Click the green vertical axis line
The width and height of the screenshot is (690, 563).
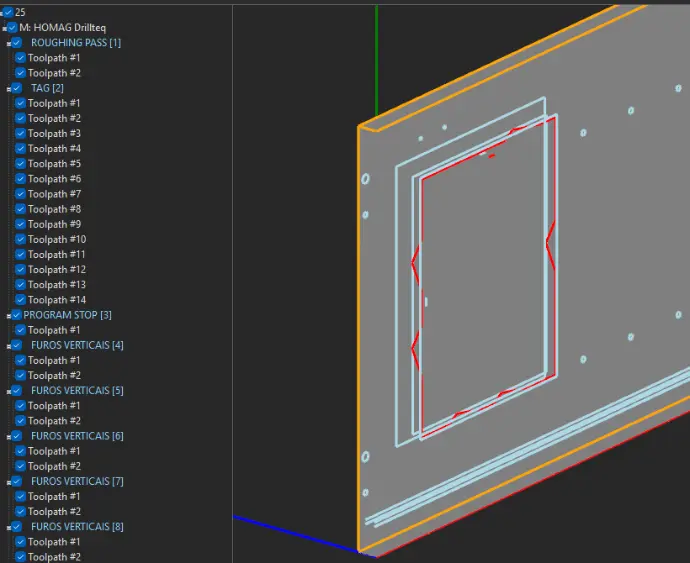(377, 60)
